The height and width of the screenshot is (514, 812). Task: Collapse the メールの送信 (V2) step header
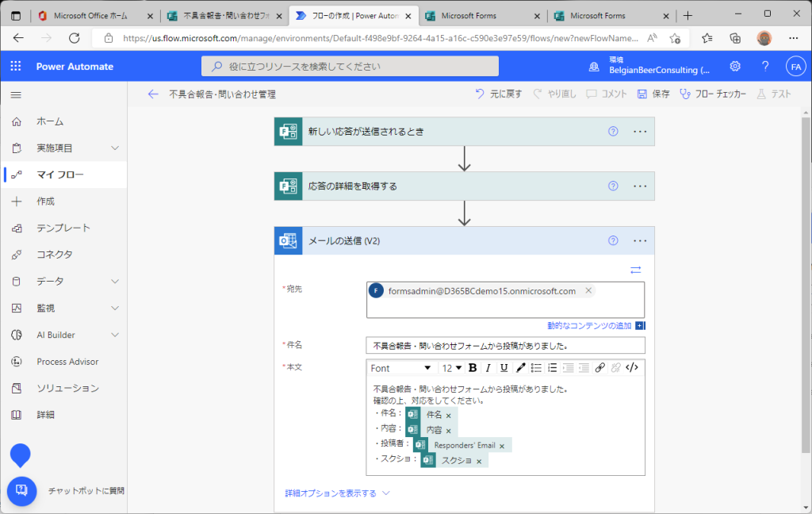[x=464, y=240]
